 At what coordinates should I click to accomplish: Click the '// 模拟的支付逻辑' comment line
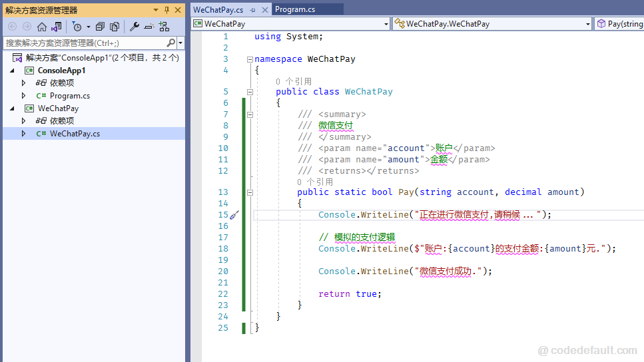tap(357, 237)
